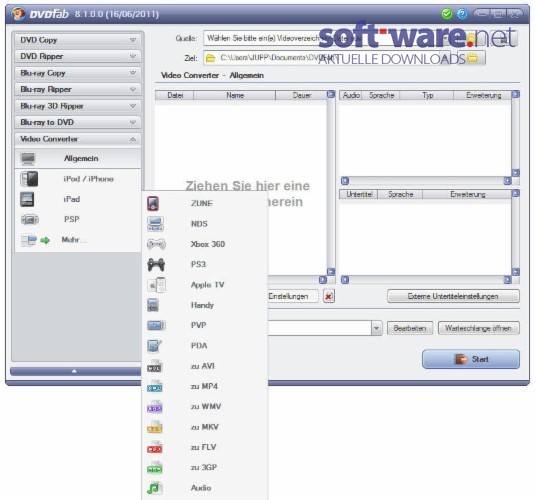Open the Ziel folder browse icon
Screen dimensions: 536x500
[472, 58]
